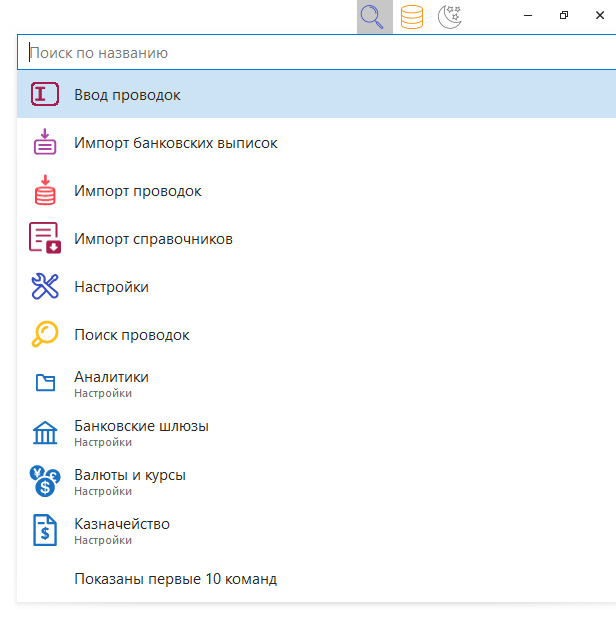Image resolution: width=616 pixels, height=624 pixels.
Task: Choose "Импорт проводок" item
Action: pos(138,191)
